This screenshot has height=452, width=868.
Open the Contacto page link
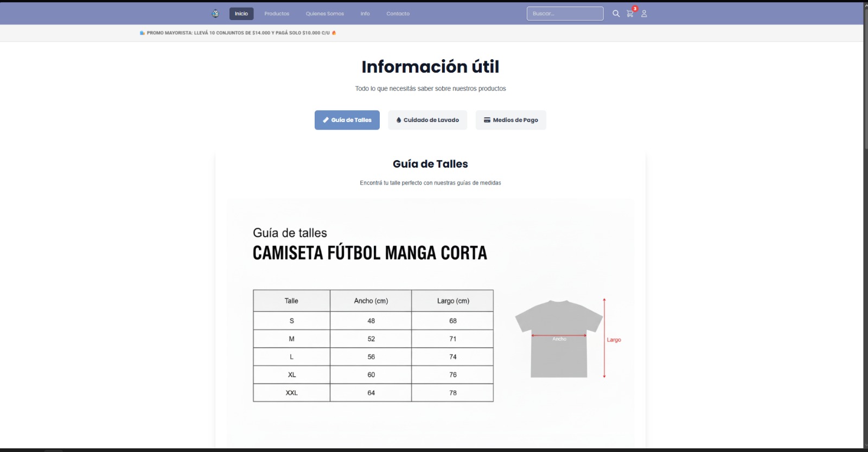(398, 14)
